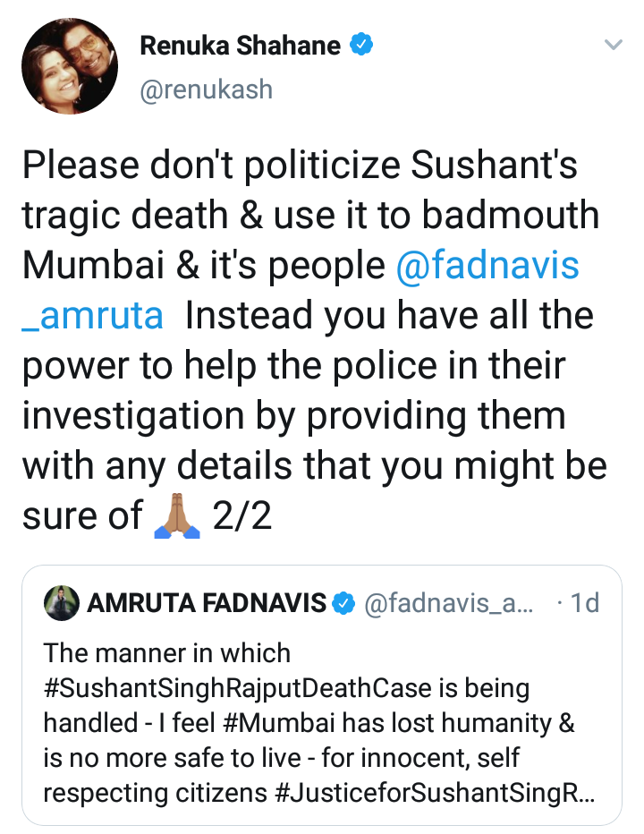Click the verified badge beside AMRUTA FADNAVIS

coord(344,604)
